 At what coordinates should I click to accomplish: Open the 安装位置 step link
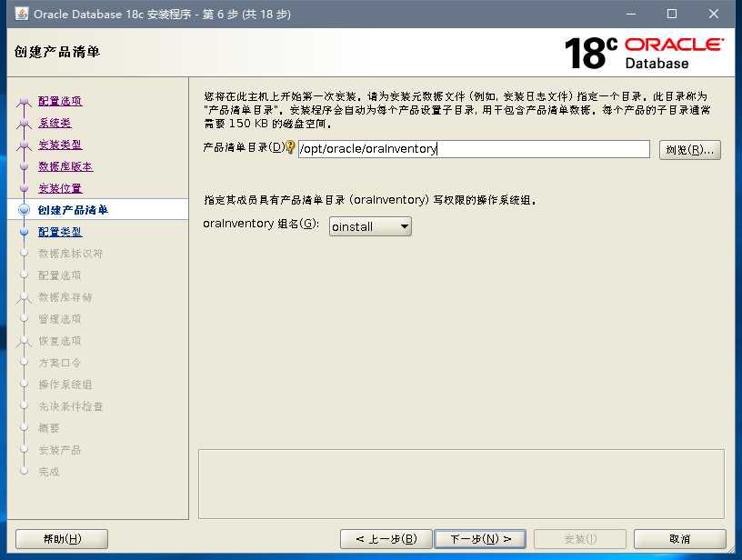60,188
